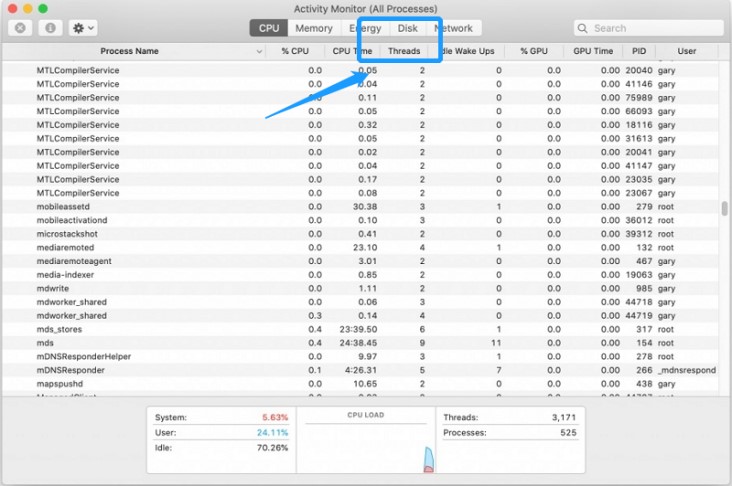Click PID 41146 of MTLCompilerService

coord(639,84)
